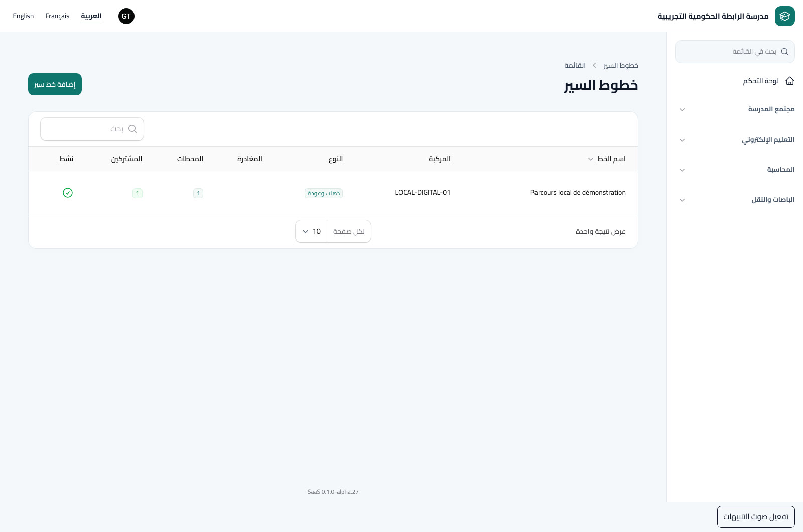Click the green active checkmark in route row
This screenshot has width=803, height=532.
tap(68, 193)
